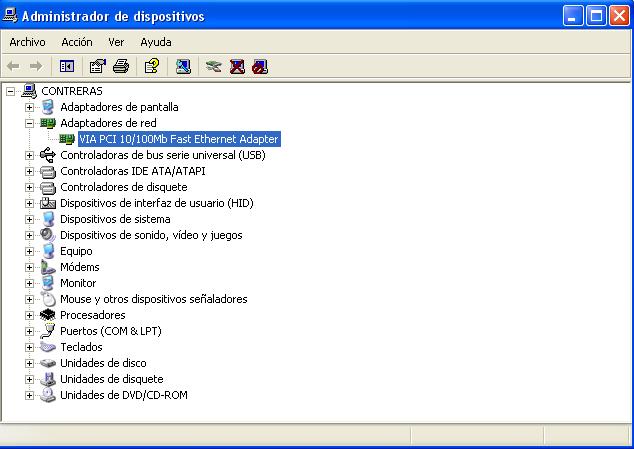The height and width of the screenshot is (449, 634).
Task: Click Scan for hardware changes icon
Action: (x=183, y=66)
